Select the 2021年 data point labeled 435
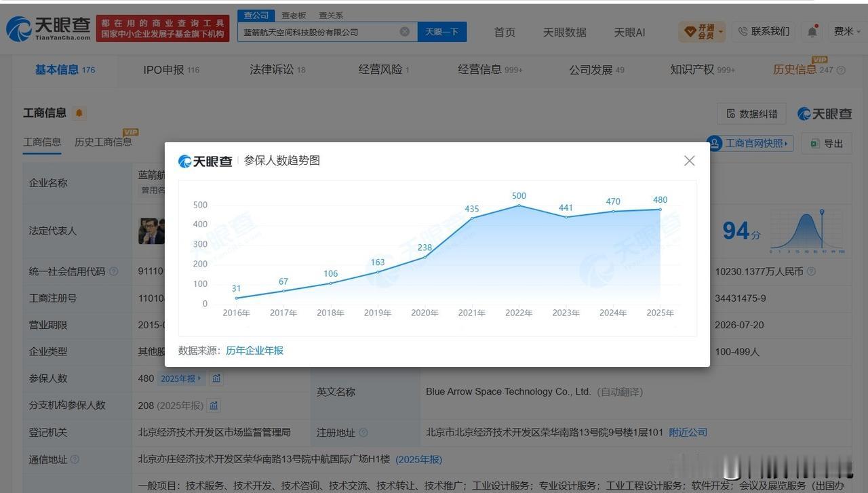Image resolution: width=868 pixels, height=493 pixels. (x=472, y=218)
